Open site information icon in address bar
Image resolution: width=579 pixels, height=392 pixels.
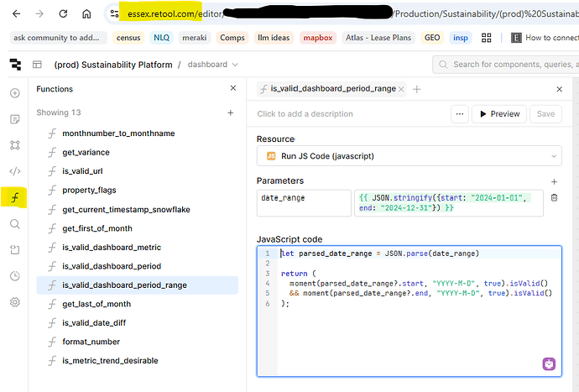[x=114, y=14]
